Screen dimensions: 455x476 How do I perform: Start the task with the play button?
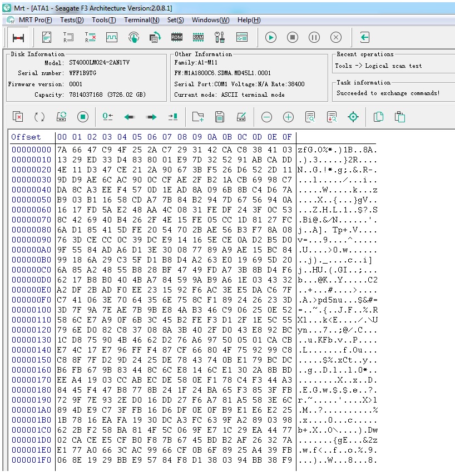tap(271, 37)
